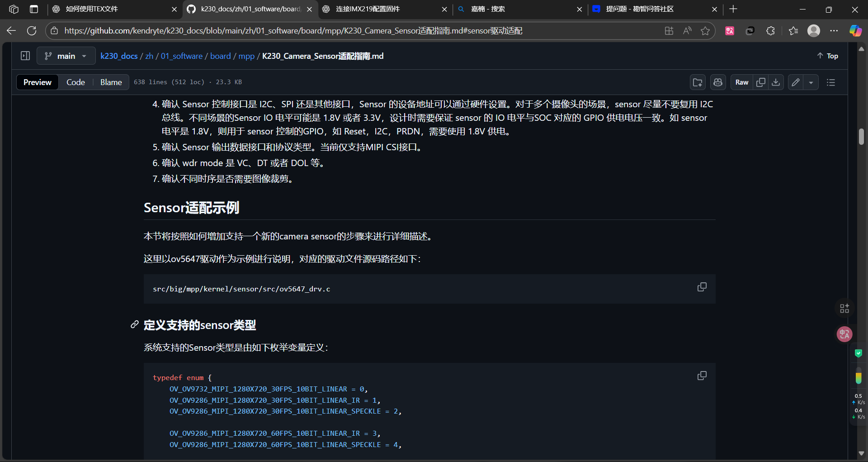Expand more edit options dropdown arrow
Image resolution: width=868 pixels, height=462 pixels.
click(x=811, y=82)
